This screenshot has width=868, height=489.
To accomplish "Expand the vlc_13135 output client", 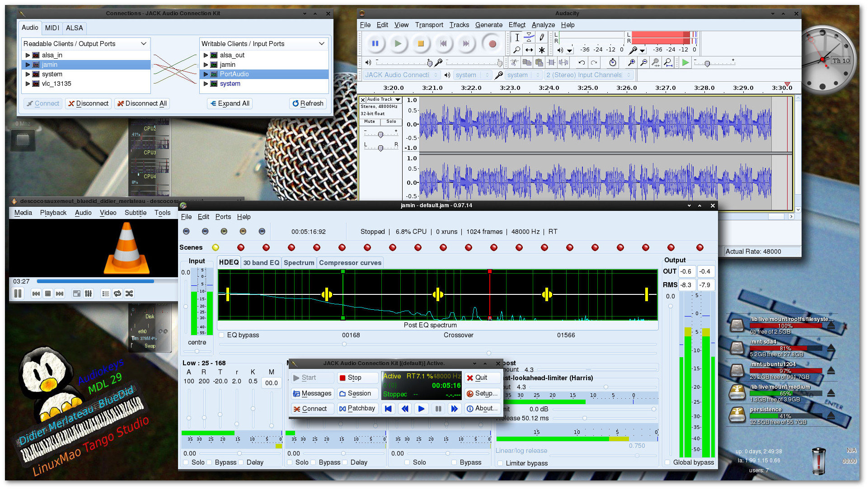I will pos(28,84).
